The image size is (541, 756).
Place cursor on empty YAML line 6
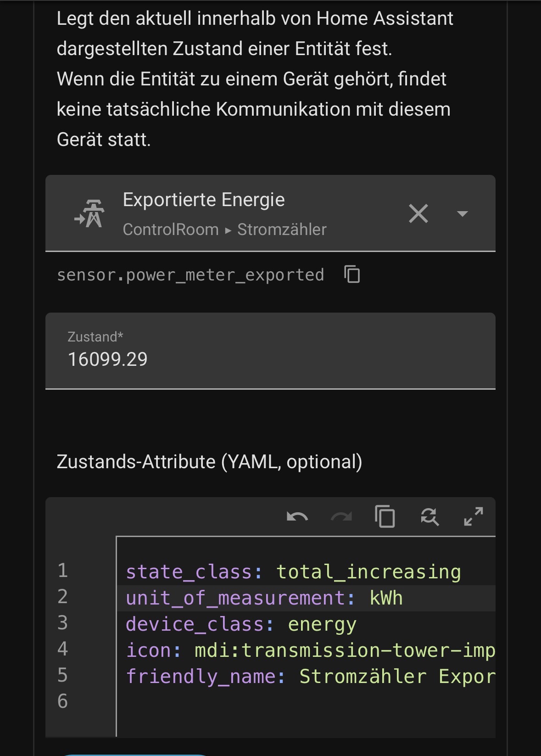306,701
